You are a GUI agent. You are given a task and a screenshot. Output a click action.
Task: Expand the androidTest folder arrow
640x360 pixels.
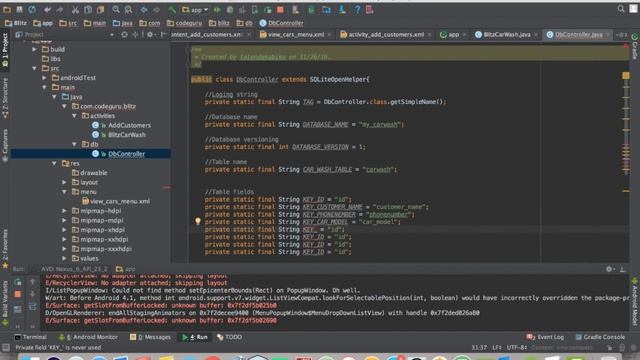pyautogui.click(x=44, y=78)
